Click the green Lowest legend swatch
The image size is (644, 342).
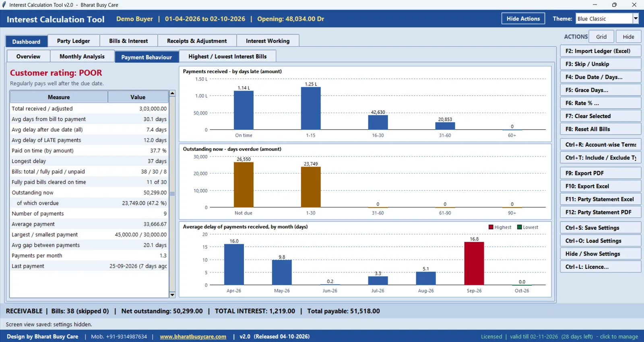[x=520, y=227]
